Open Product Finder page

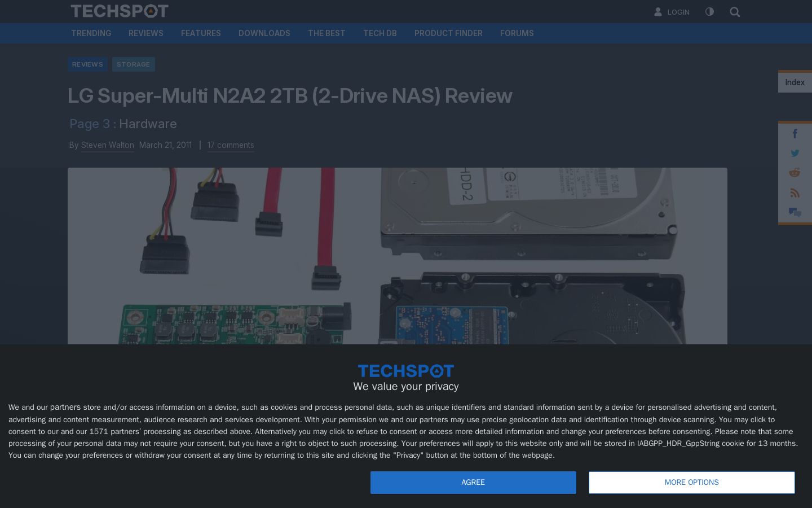(448, 33)
